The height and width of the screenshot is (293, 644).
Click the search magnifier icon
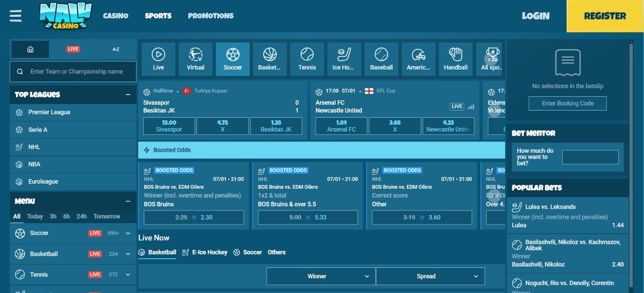click(x=20, y=72)
